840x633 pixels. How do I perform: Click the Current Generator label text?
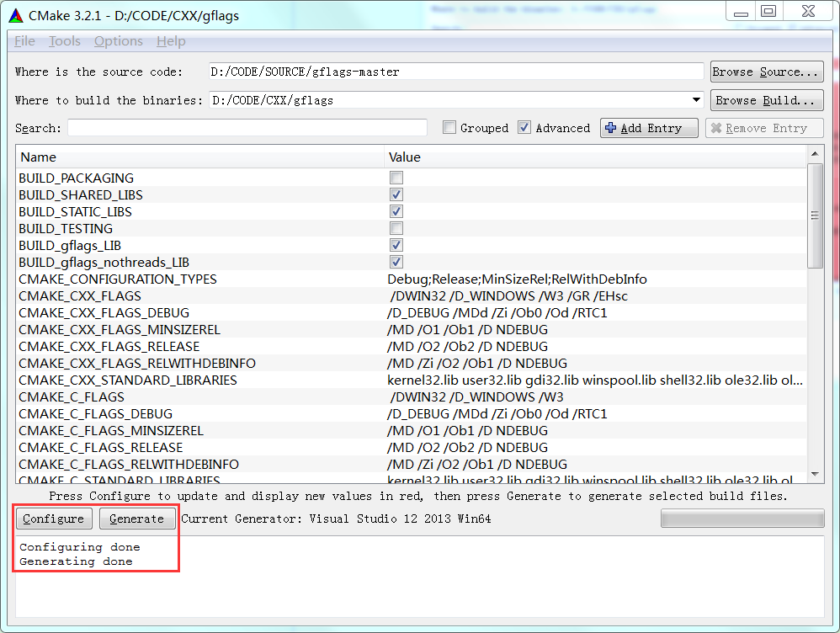[336, 519]
